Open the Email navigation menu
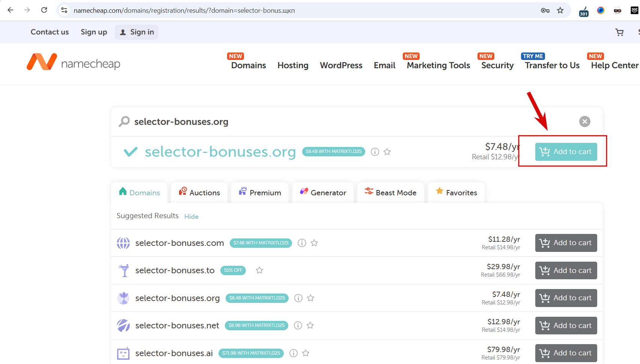640x364 pixels. (x=384, y=65)
